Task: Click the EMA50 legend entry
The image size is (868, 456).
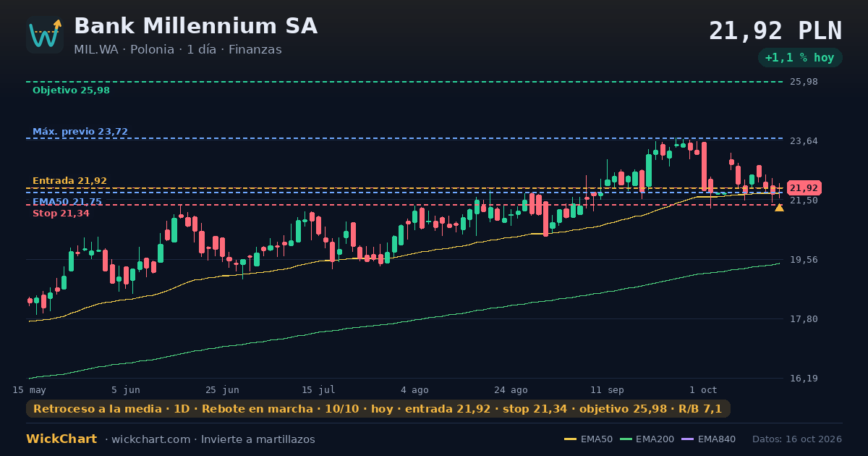Action: 588,439
